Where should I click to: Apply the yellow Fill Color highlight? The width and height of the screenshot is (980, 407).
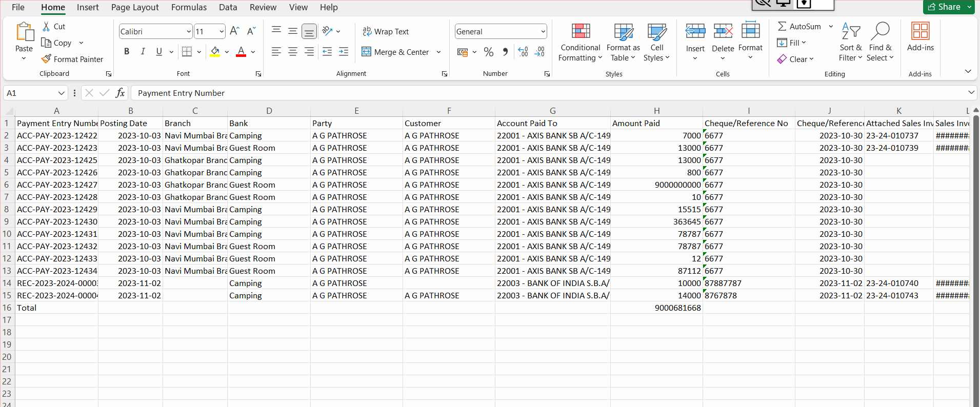(x=215, y=52)
